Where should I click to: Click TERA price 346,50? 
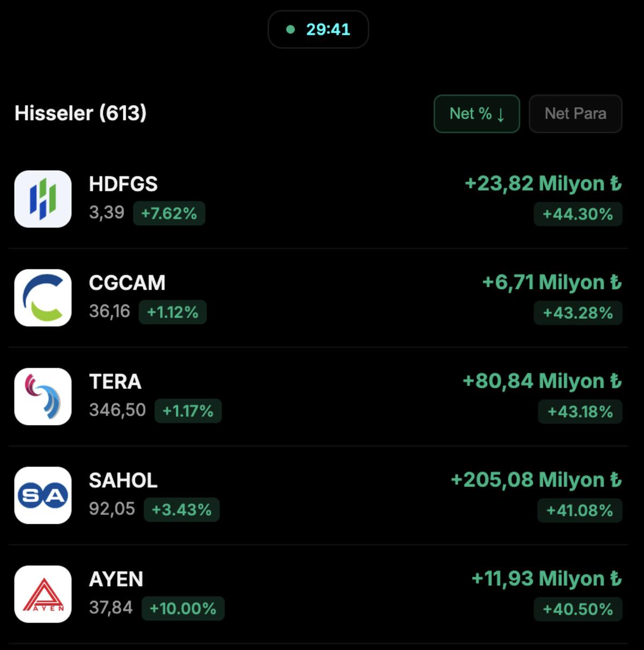(118, 410)
